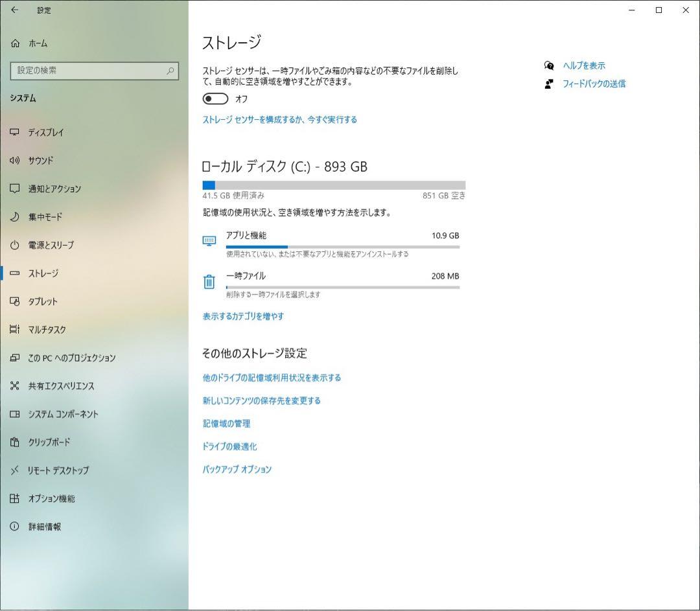Click the help chat icon beside ヘルプを表示
The width and height of the screenshot is (700, 611).
coord(549,65)
